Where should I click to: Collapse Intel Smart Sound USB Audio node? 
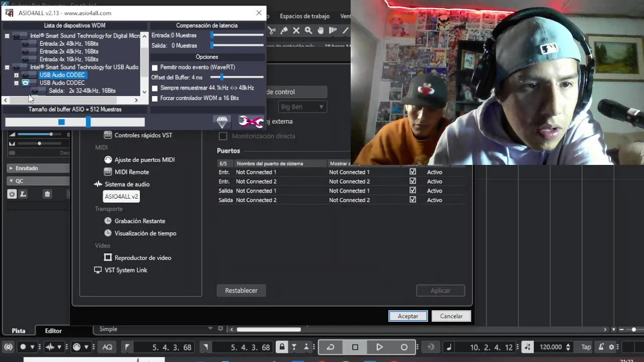7,67
